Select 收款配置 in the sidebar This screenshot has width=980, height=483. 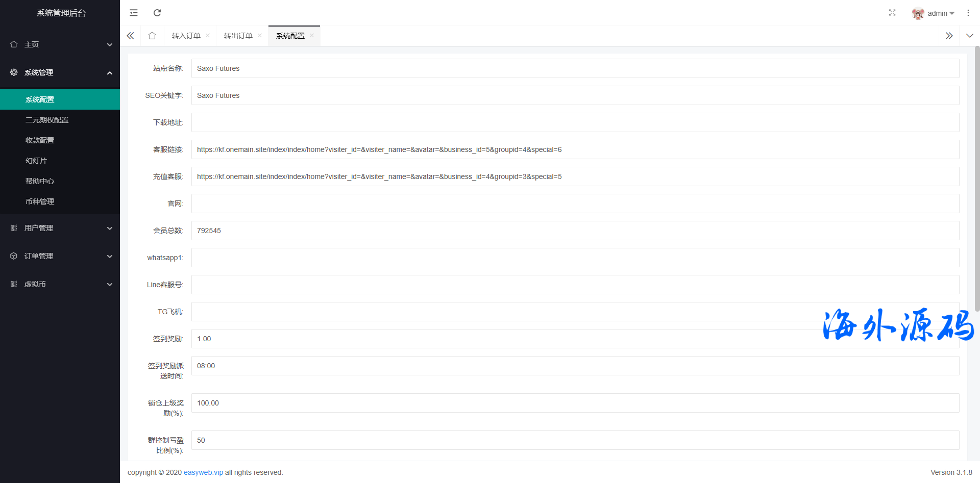(40, 140)
